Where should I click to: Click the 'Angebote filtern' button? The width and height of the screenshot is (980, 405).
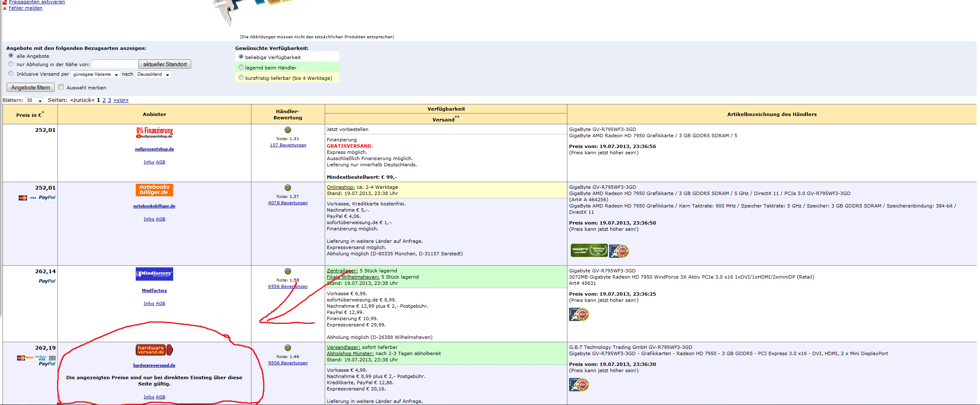pos(30,87)
